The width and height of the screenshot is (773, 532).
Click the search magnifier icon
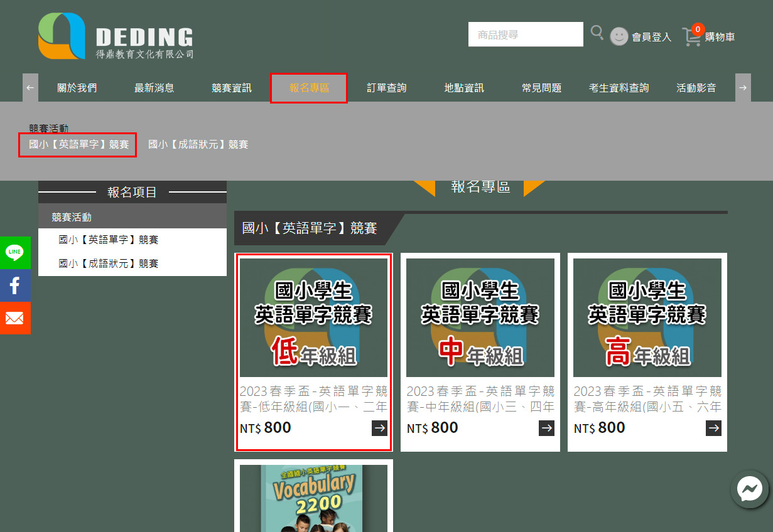click(597, 33)
